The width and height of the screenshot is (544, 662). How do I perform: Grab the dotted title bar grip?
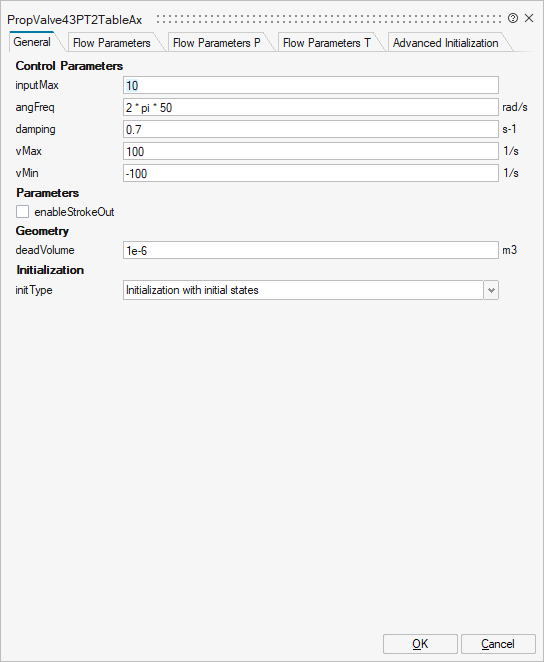coord(329,19)
